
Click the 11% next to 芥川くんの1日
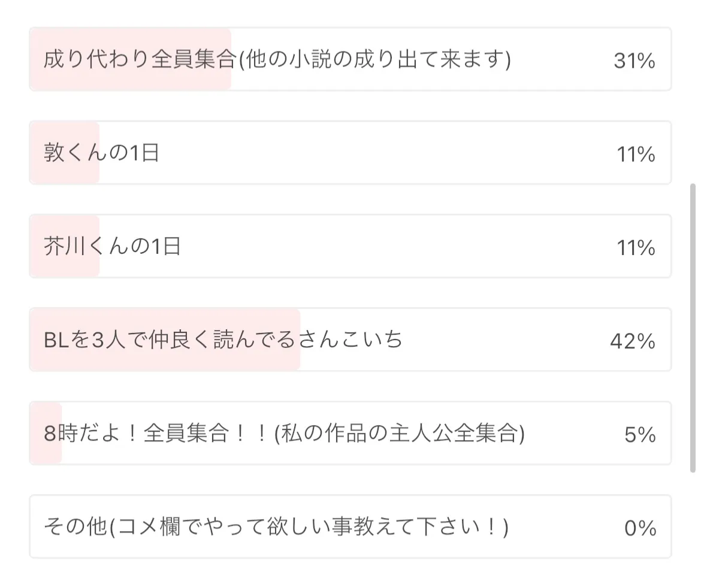point(636,248)
